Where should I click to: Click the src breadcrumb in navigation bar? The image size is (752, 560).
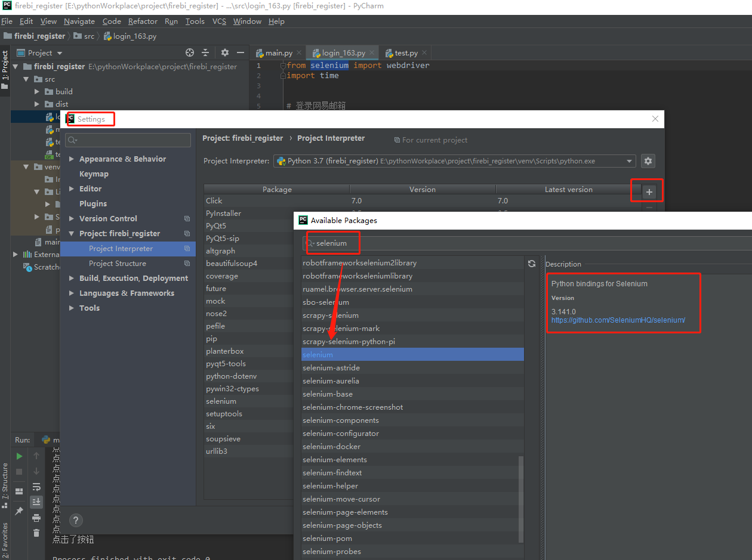(84, 36)
